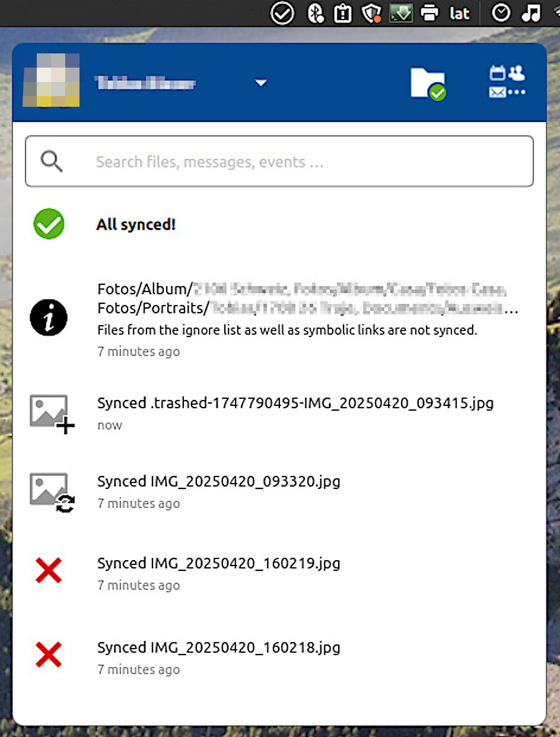This screenshot has width=560, height=737.
Task: Open the printer icon in system tray
Action: pyautogui.click(x=429, y=13)
